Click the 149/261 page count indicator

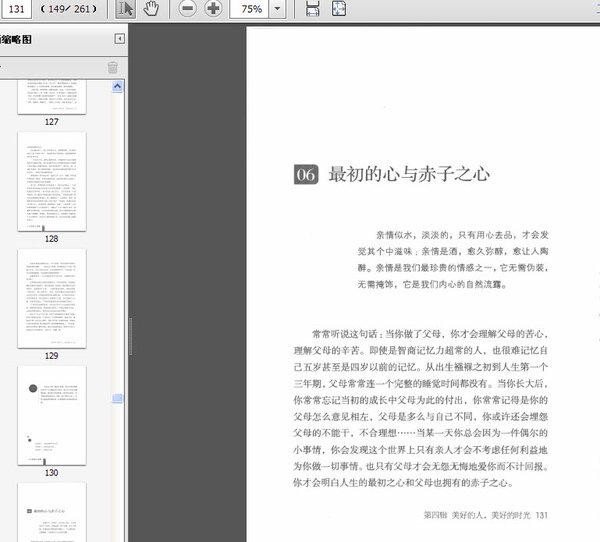[x=69, y=8]
